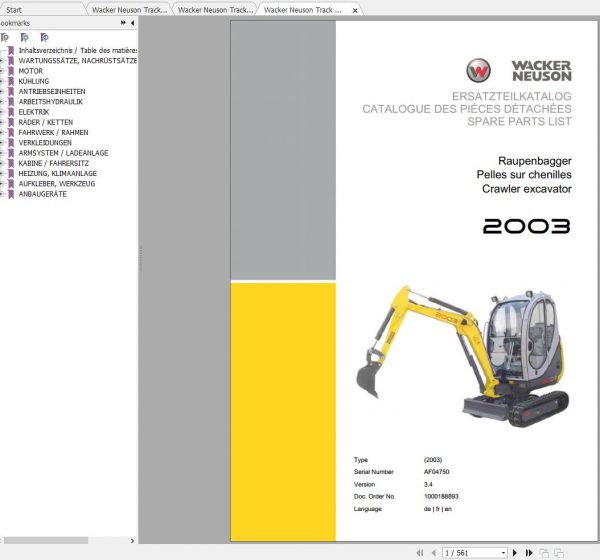600x560 pixels.
Task: Click the MOTOR bookmark ribbon icon
Action: pyautogui.click(x=11, y=71)
